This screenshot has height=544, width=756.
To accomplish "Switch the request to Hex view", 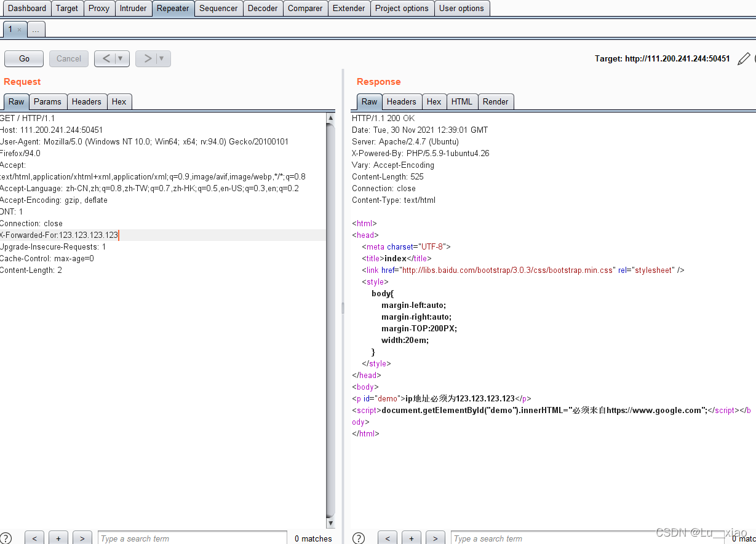I will click(x=119, y=101).
